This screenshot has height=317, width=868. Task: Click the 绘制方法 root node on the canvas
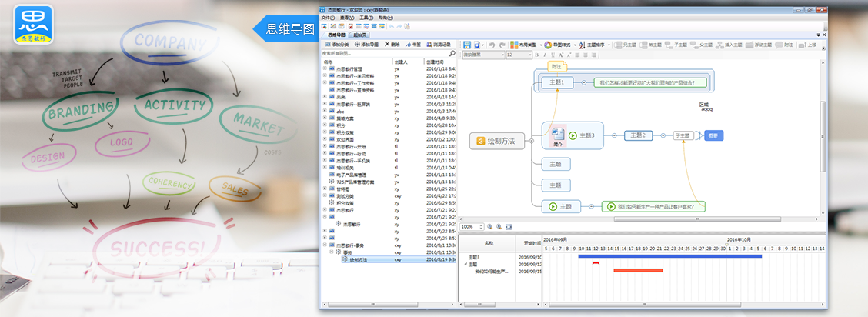tap(496, 141)
